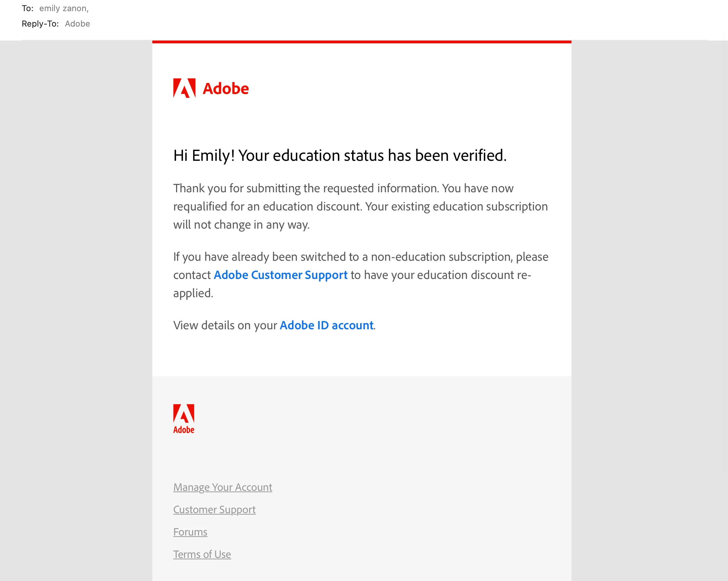Open the Adobe ID account link
728x581 pixels.
[x=327, y=325]
